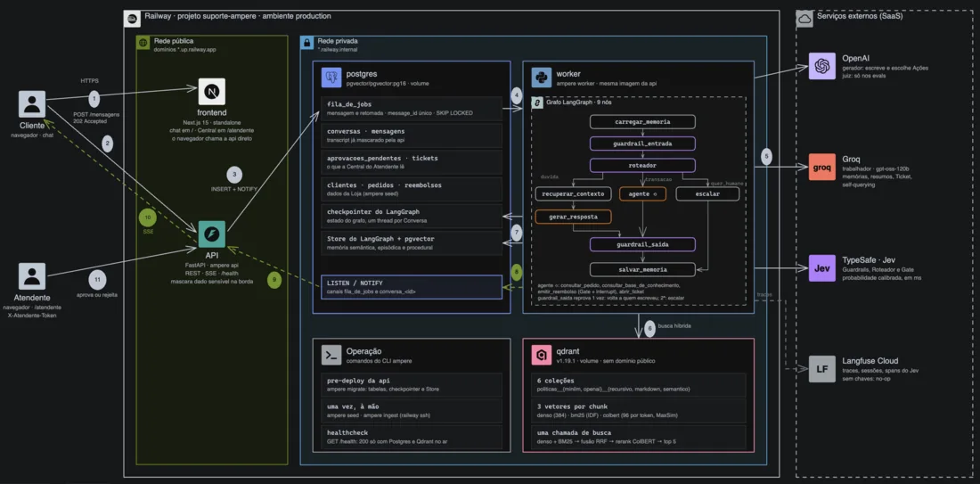
Task: Select the roteador graph node
Action: coord(642,166)
